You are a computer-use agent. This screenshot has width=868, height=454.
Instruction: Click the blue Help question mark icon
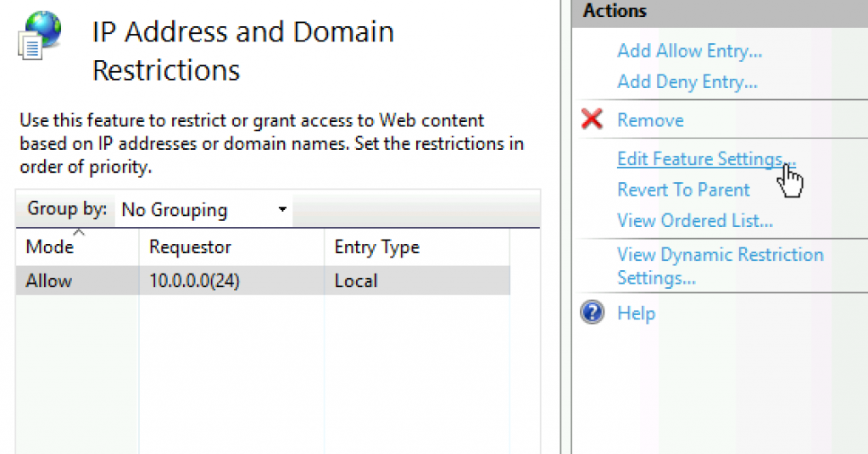pos(593,313)
